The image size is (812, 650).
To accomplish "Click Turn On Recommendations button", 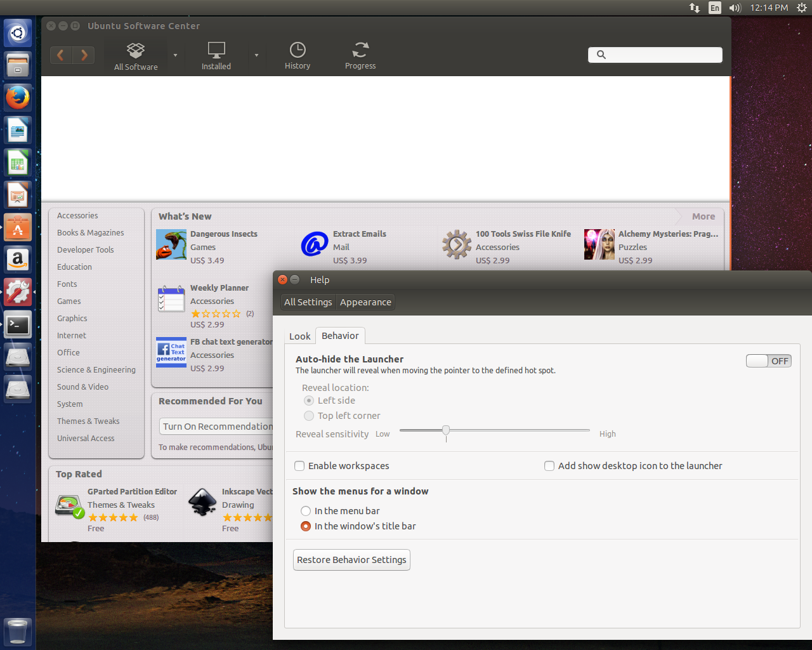I will coord(216,427).
